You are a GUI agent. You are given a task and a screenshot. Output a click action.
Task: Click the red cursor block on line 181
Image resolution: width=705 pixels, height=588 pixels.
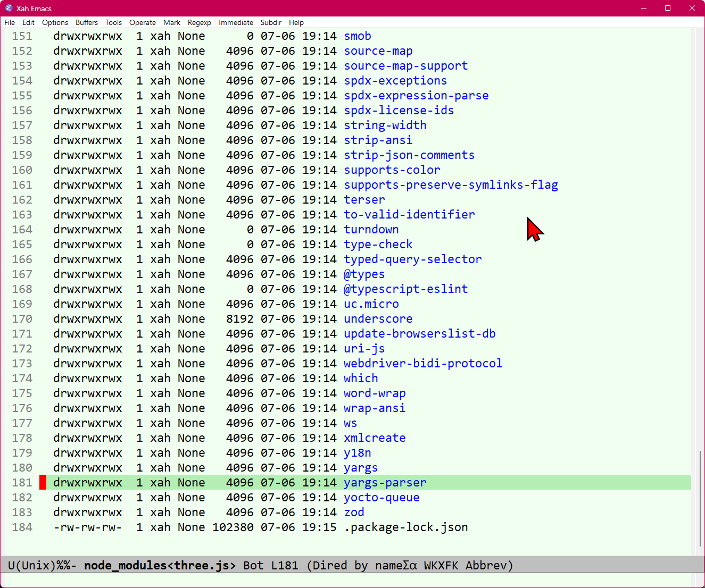click(43, 483)
